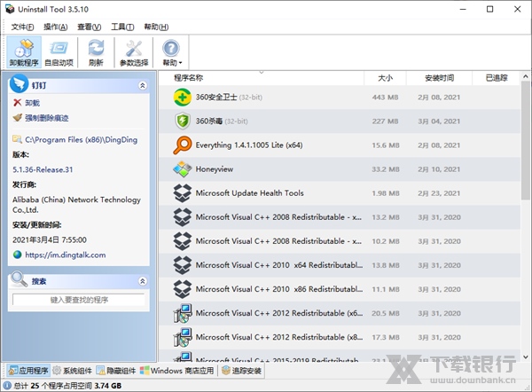Click the 卸载 uninstall link
Viewport: 532px width, 392px height.
click(x=32, y=103)
